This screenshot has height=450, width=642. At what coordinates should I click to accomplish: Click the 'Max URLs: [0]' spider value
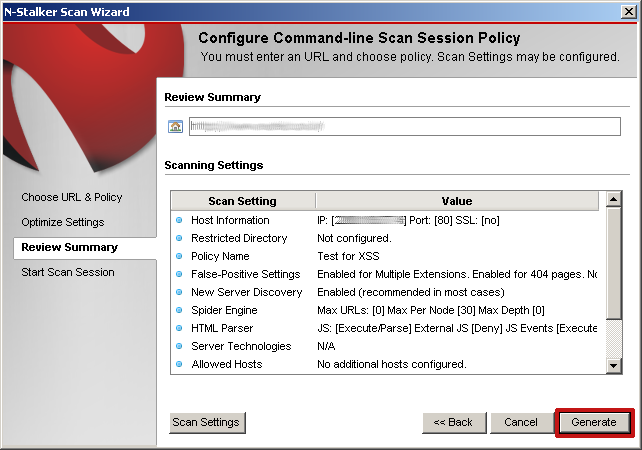(431, 310)
